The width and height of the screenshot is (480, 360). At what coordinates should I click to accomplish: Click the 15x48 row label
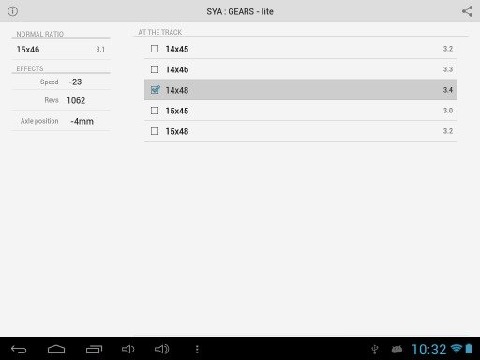point(177,131)
